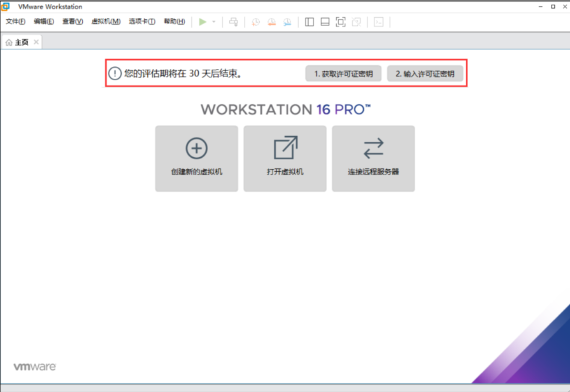Click 2. 输入许可证密钥 button
Viewport: 570px width, 392px height.
[x=425, y=74]
